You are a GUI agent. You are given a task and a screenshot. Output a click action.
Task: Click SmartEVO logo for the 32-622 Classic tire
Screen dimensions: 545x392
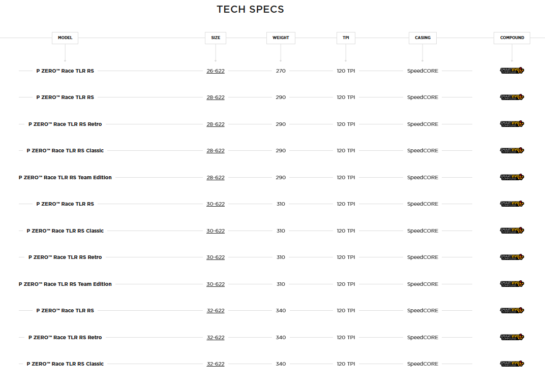tap(511, 364)
